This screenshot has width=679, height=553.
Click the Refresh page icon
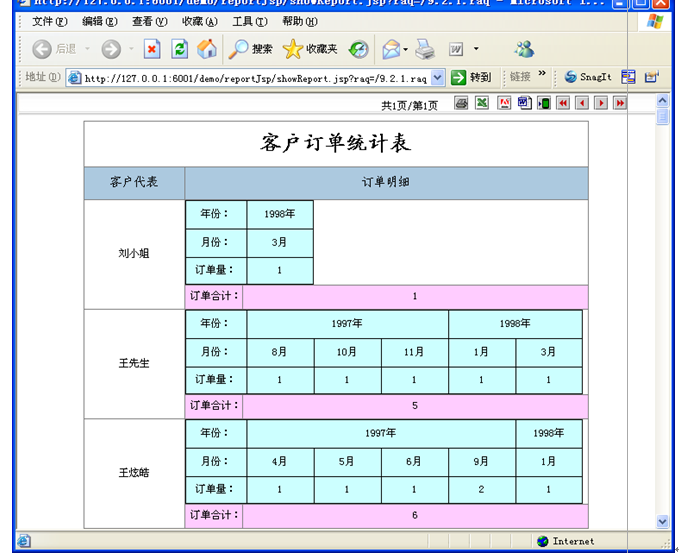pos(179,49)
